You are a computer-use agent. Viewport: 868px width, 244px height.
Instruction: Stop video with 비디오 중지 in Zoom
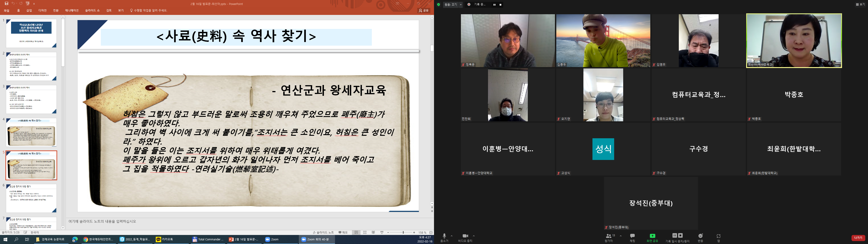coord(465,238)
